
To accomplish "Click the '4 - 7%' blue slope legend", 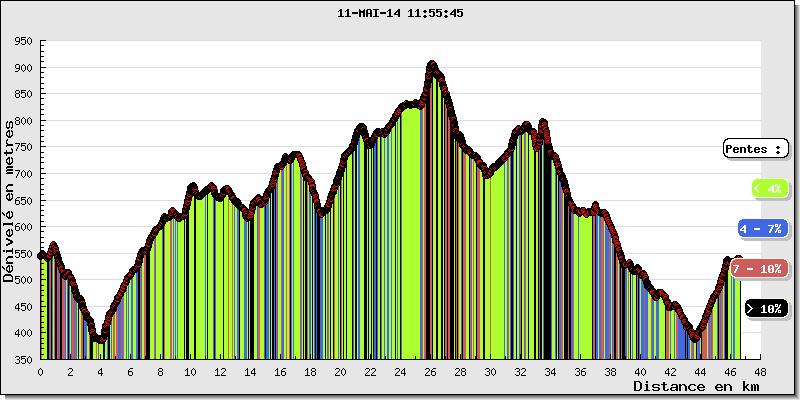I will [x=763, y=229].
